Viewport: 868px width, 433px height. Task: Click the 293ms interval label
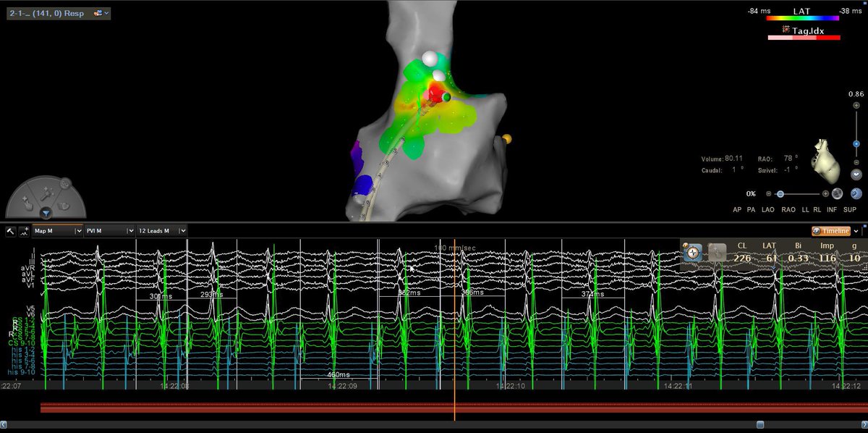coord(210,295)
